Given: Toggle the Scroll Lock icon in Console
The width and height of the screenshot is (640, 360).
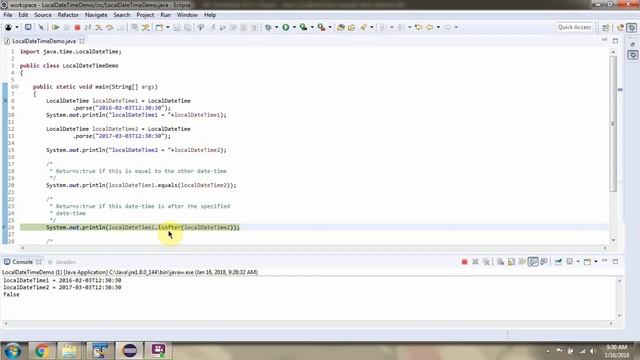Looking at the screenshot, I should point(511,262).
